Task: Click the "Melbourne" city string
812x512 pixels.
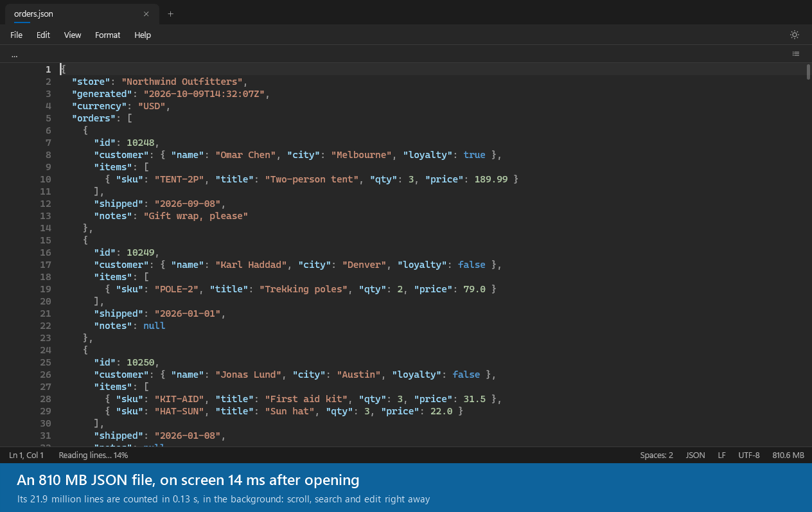Action: coord(361,155)
